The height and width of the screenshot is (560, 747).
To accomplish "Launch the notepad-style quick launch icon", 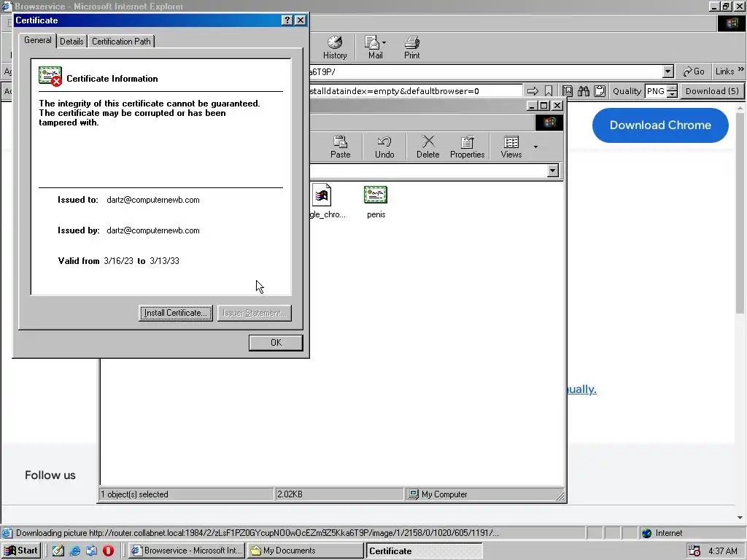I will point(58,551).
